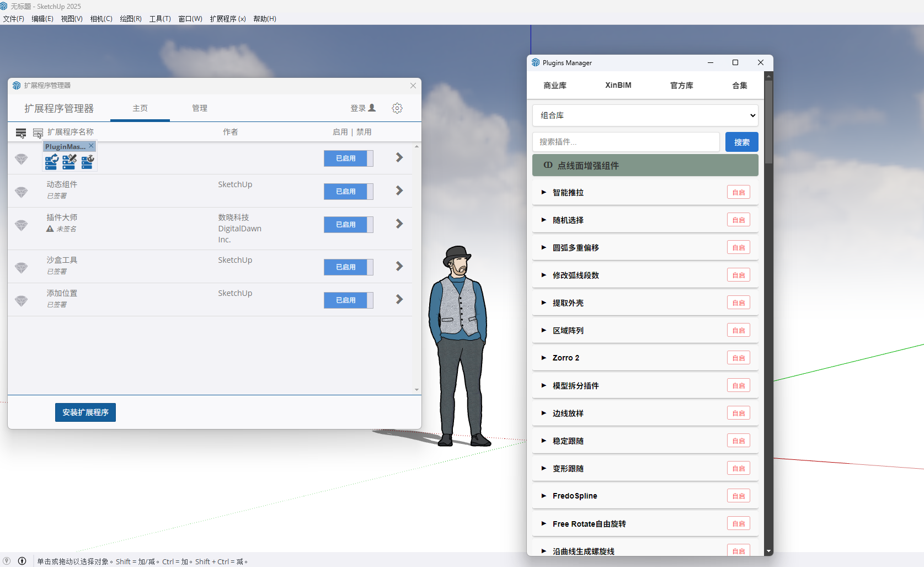Click the PluginMaster globe server icon

88,161
